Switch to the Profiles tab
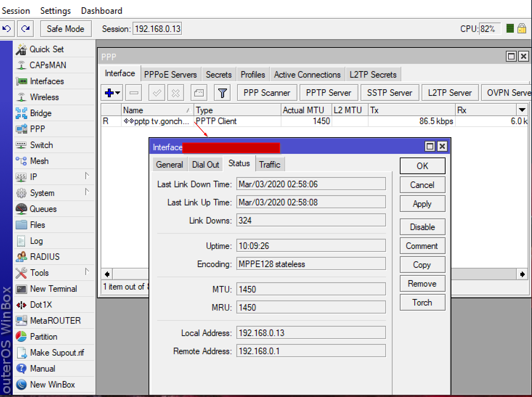This screenshot has height=397, width=532. coord(253,75)
